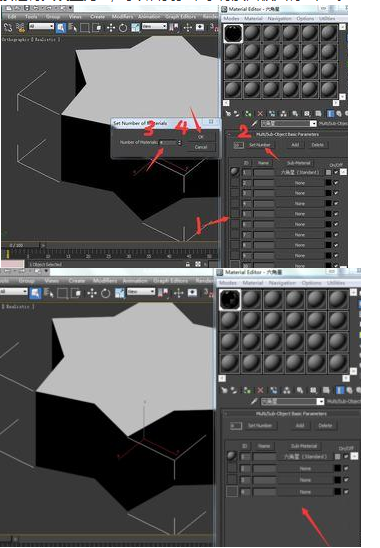Click keyboard shortcut override icon in lower toolbar
The height and width of the screenshot is (548, 380).
[x=192, y=293]
